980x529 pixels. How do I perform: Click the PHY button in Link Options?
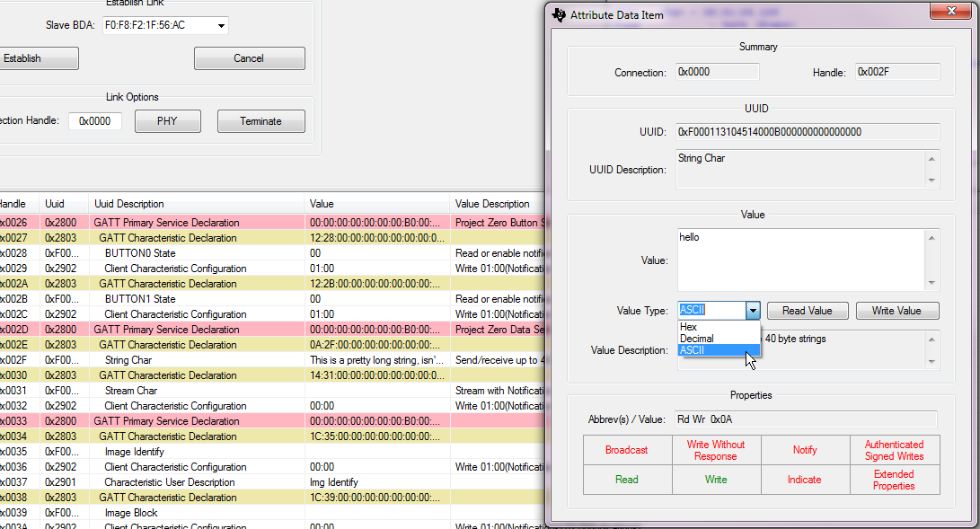pos(167,120)
